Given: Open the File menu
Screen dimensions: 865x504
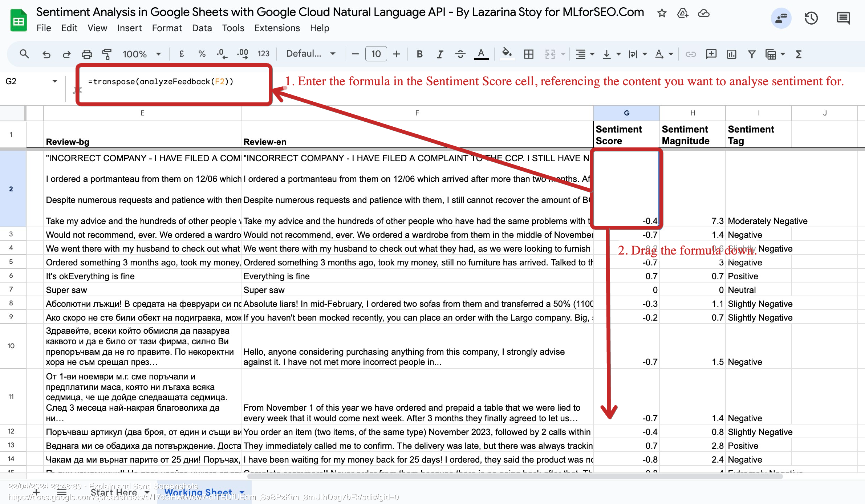Looking at the screenshot, I should [x=44, y=28].
